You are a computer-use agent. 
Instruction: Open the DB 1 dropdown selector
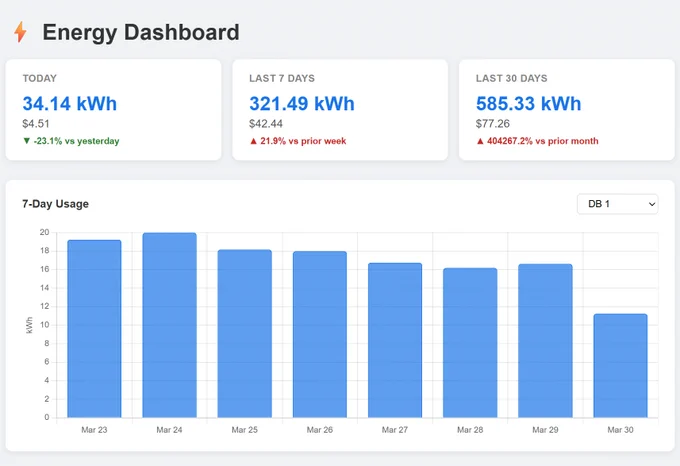point(617,204)
